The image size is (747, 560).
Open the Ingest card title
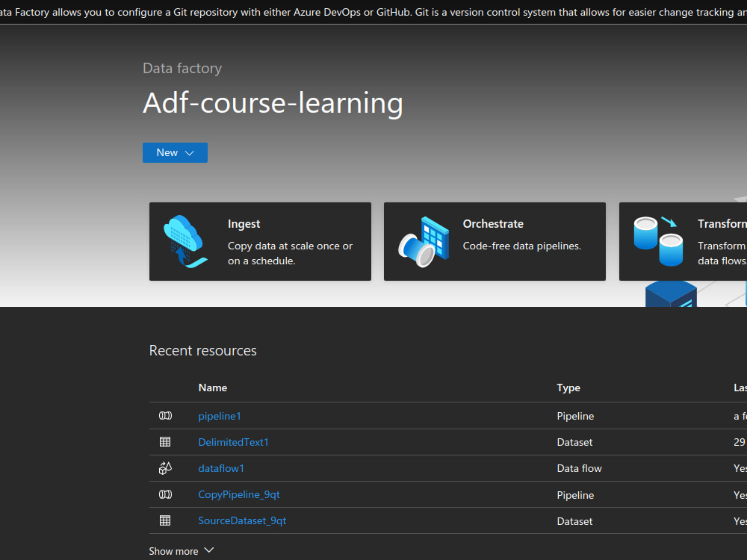point(244,224)
